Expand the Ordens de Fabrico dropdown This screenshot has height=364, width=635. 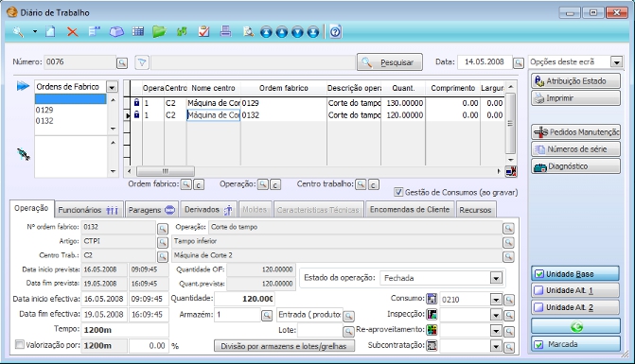point(112,87)
